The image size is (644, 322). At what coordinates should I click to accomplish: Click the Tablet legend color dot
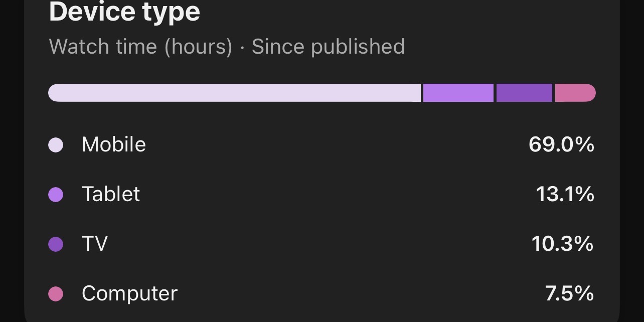(x=56, y=195)
